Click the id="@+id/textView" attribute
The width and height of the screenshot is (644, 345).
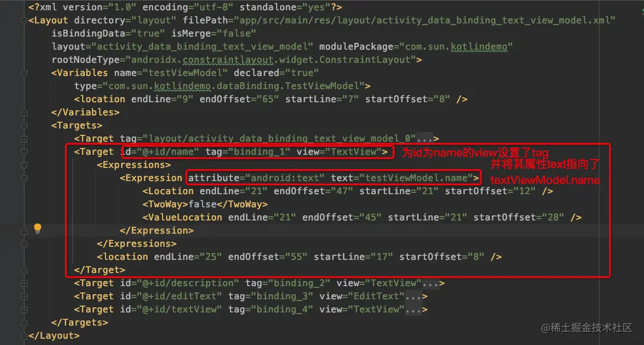point(171,310)
